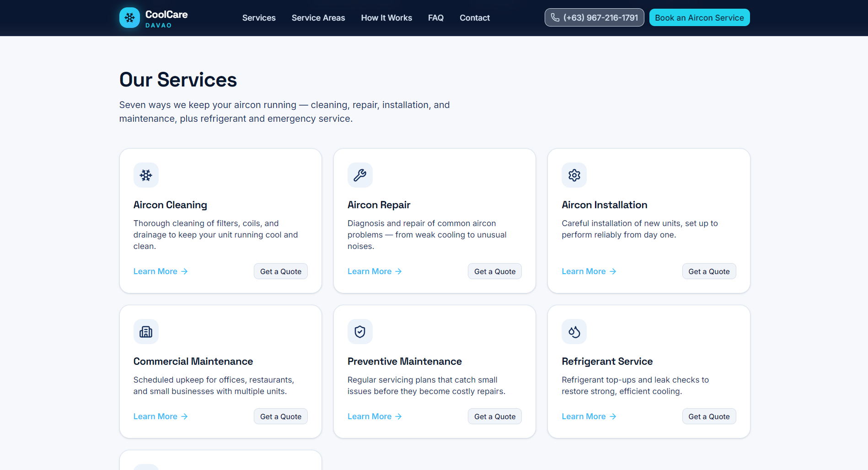The width and height of the screenshot is (868, 470).
Task: Get a Quote for Refrigerant Service
Action: pyautogui.click(x=709, y=416)
